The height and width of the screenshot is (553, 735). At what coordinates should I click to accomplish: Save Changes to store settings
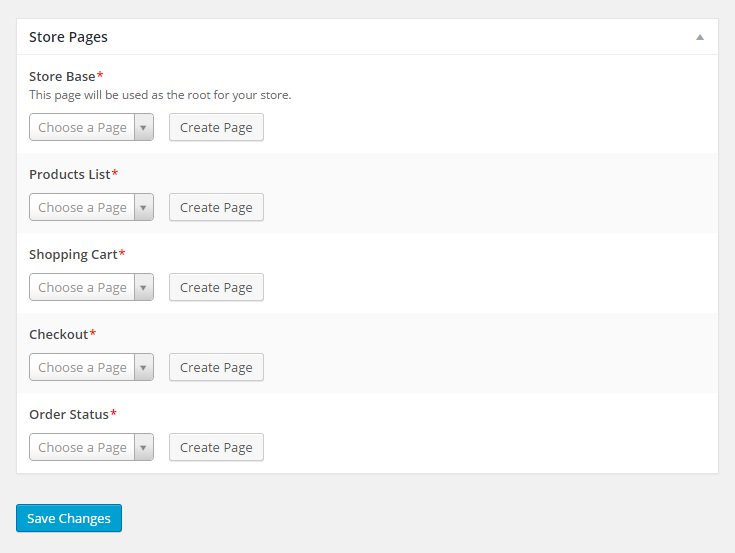(69, 518)
